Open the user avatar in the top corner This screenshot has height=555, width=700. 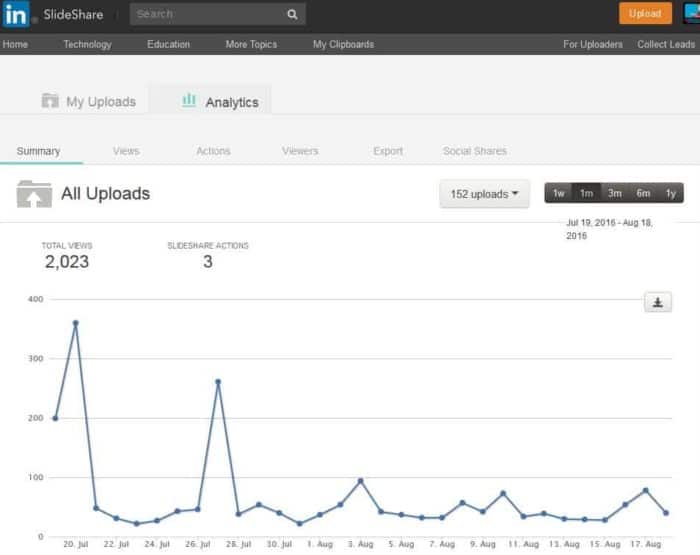692,13
